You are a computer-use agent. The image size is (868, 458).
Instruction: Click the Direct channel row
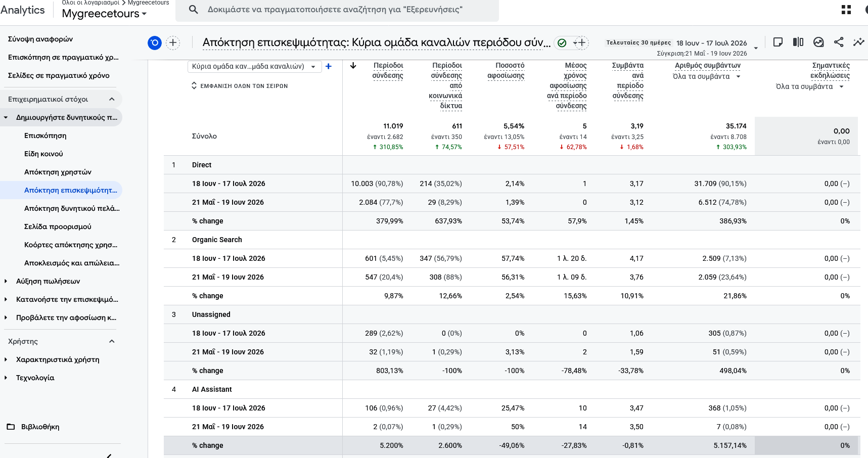click(512, 165)
